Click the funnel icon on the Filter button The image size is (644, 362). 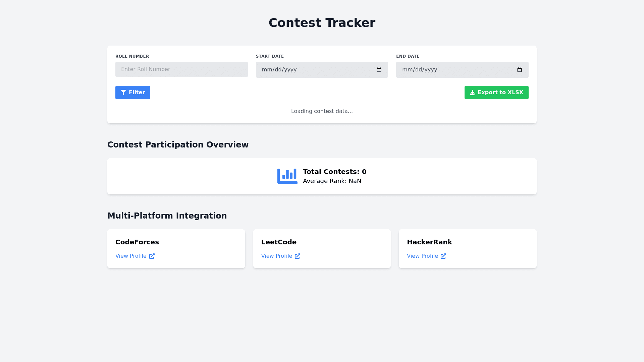(x=123, y=93)
